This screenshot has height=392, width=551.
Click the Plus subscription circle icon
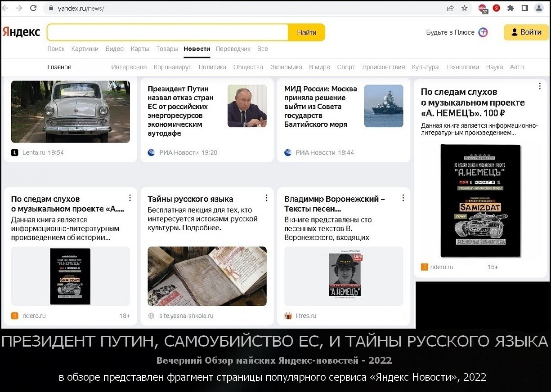[483, 32]
